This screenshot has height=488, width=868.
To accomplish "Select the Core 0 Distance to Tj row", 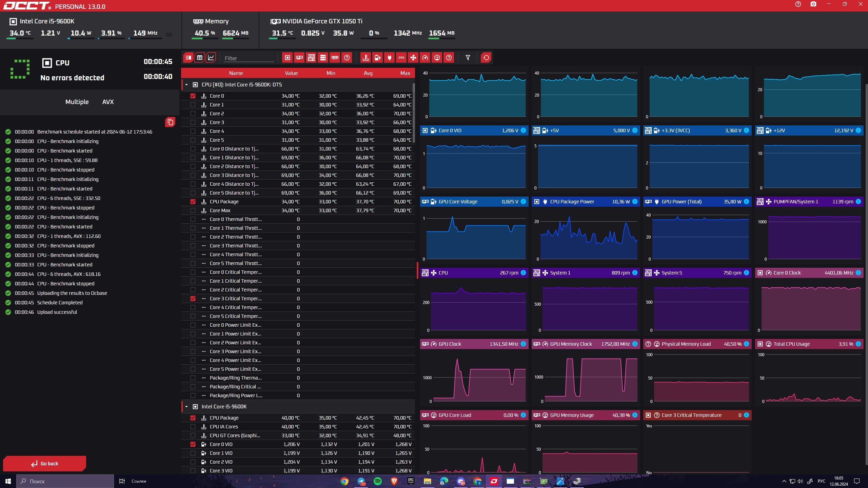I will (298, 149).
